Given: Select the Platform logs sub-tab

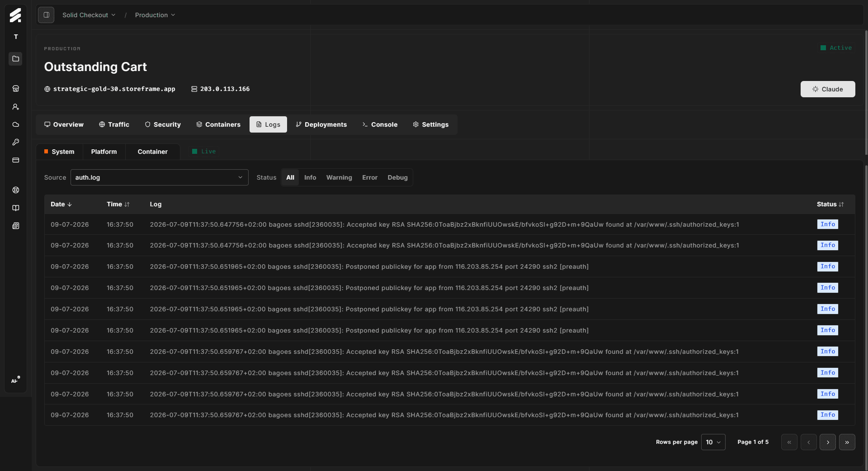Looking at the screenshot, I should point(104,152).
